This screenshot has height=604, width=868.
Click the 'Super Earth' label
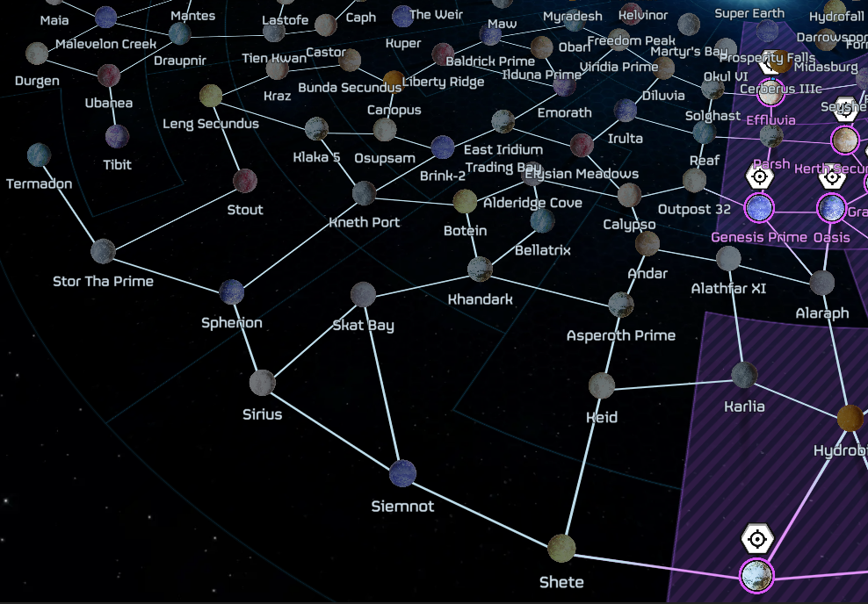click(x=749, y=13)
